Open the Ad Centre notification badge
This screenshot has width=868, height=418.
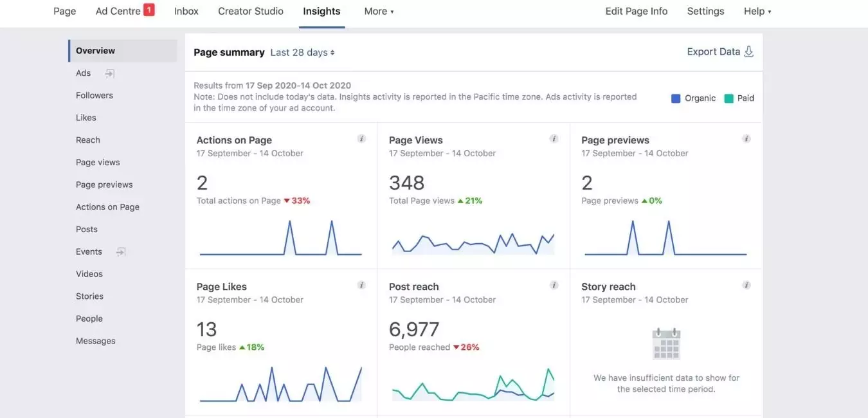pyautogui.click(x=149, y=10)
